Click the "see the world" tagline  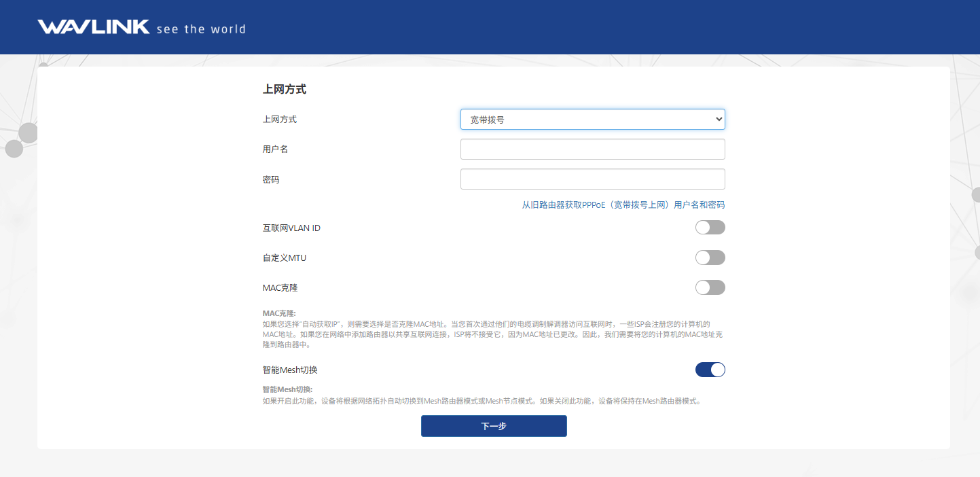[200, 29]
